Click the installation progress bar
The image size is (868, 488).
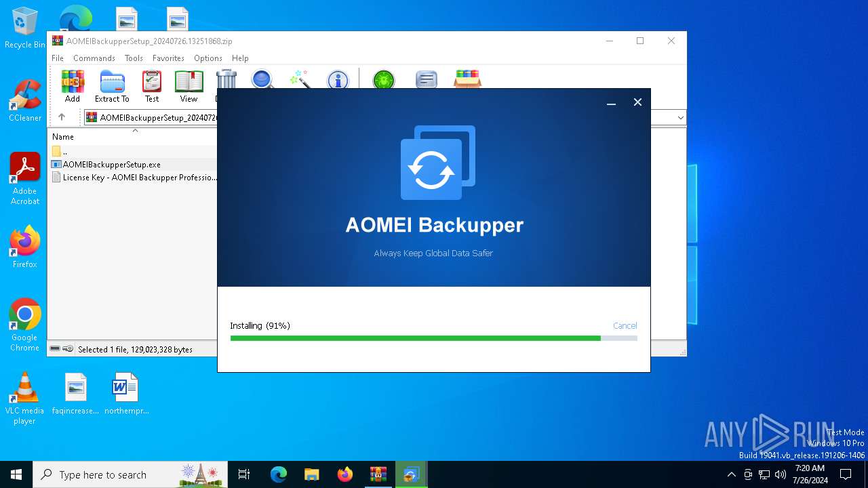pyautogui.click(x=434, y=338)
